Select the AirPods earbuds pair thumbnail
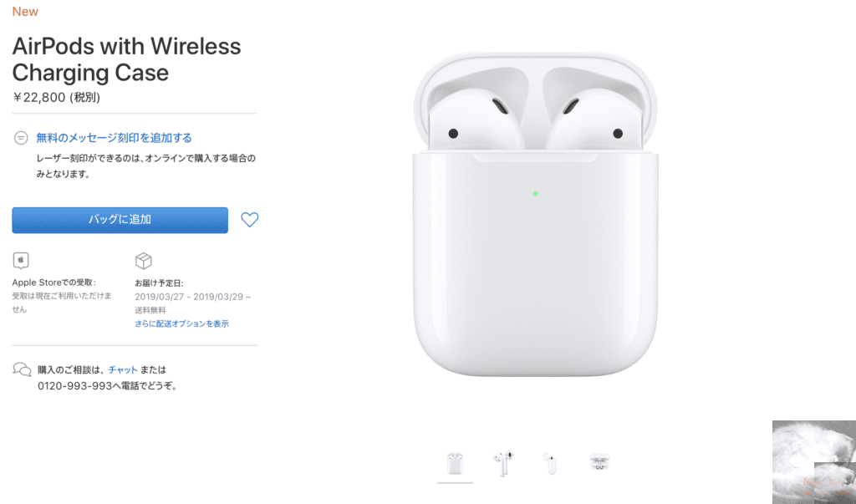Screen dimensions: 856x504 click(503, 464)
